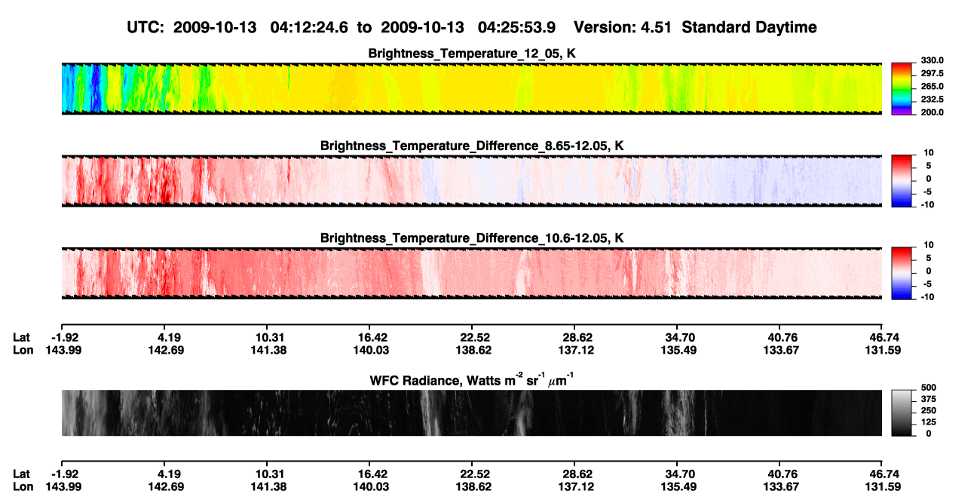Click the start time 04:12:24.6 in the header
Image resolution: width=980 pixels, height=503 pixels.
(x=311, y=28)
